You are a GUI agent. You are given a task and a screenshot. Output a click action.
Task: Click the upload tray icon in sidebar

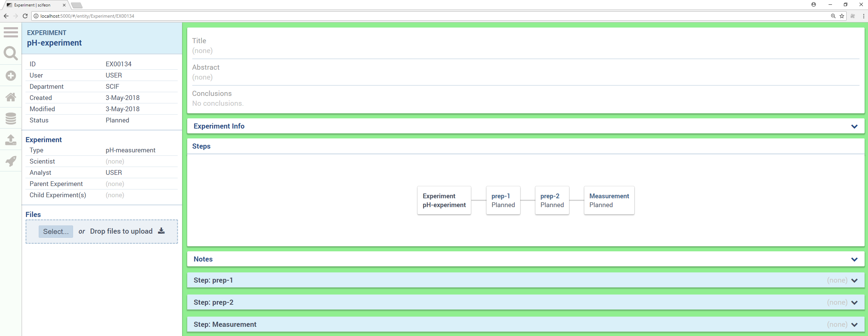(11, 139)
